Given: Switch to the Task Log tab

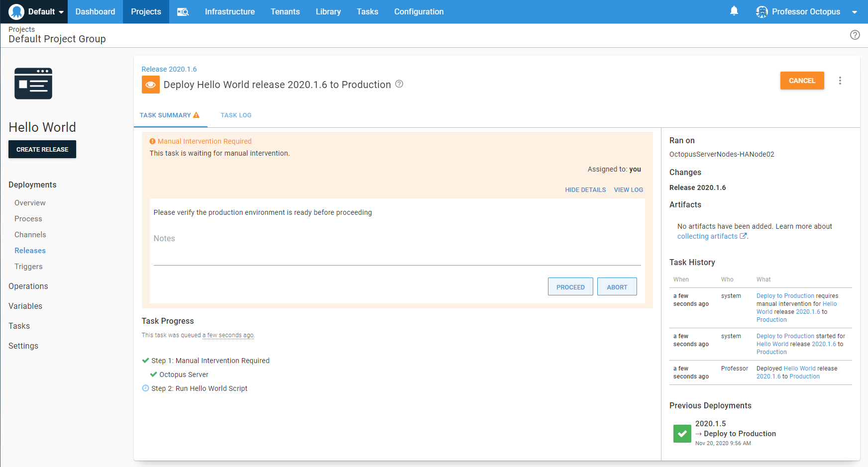Looking at the screenshot, I should pyautogui.click(x=236, y=115).
